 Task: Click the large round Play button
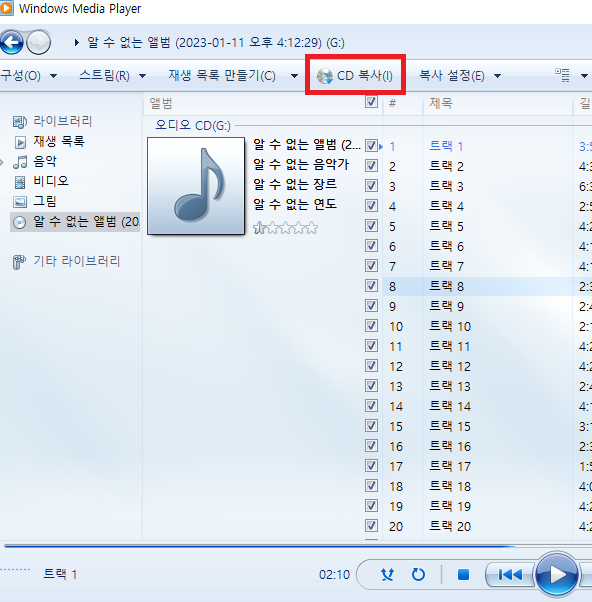tap(556, 575)
